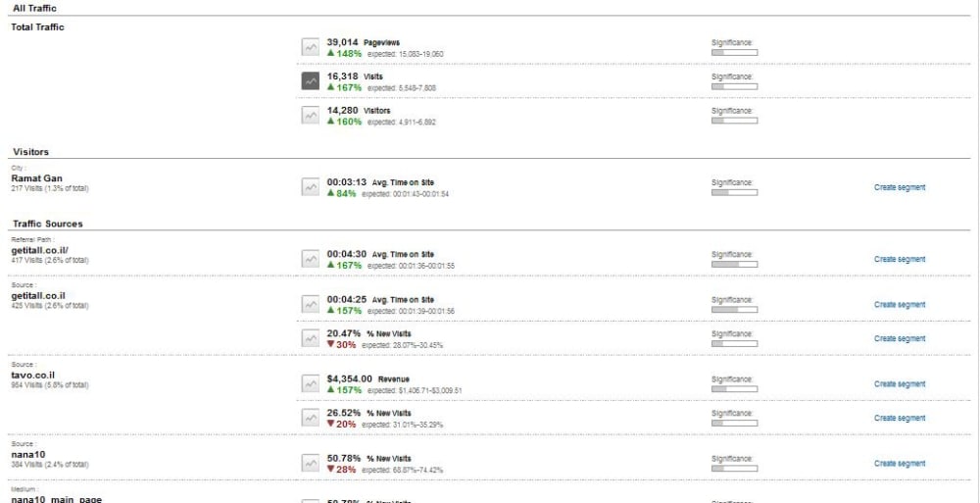Create segment for Ramat Gan city
The image size is (980, 503).
click(x=899, y=187)
